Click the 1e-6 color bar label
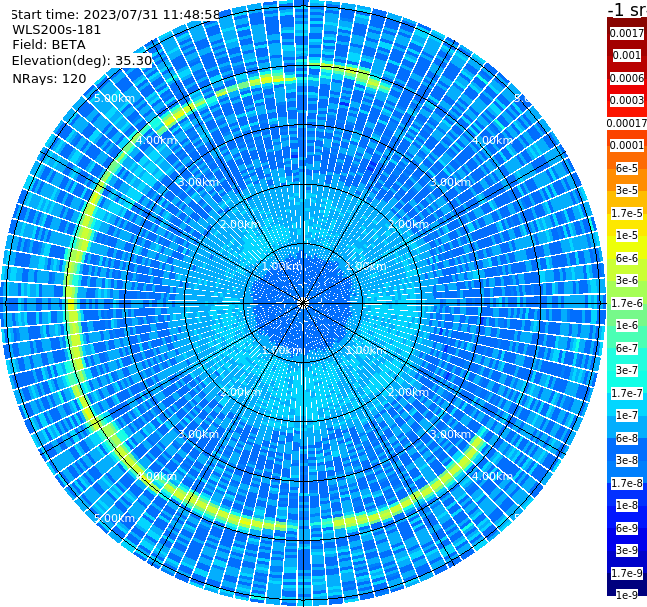Screen dimensions: 647x607 pos(627,325)
